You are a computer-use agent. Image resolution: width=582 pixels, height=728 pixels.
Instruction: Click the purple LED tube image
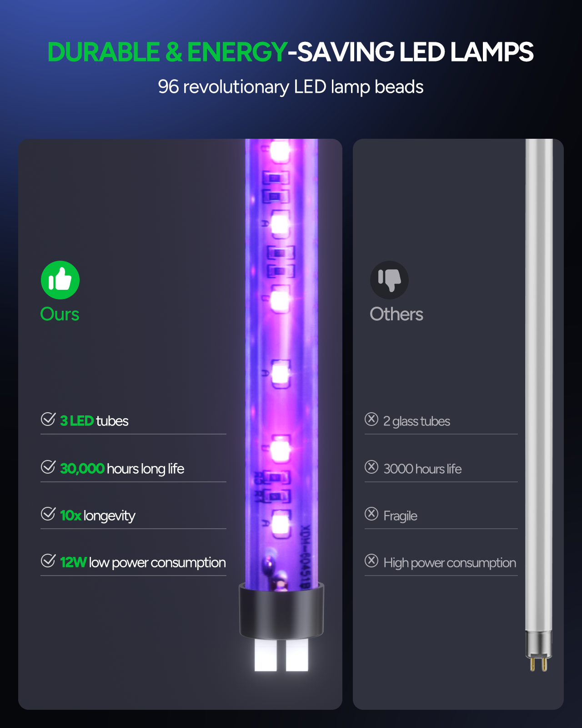(281, 364)
